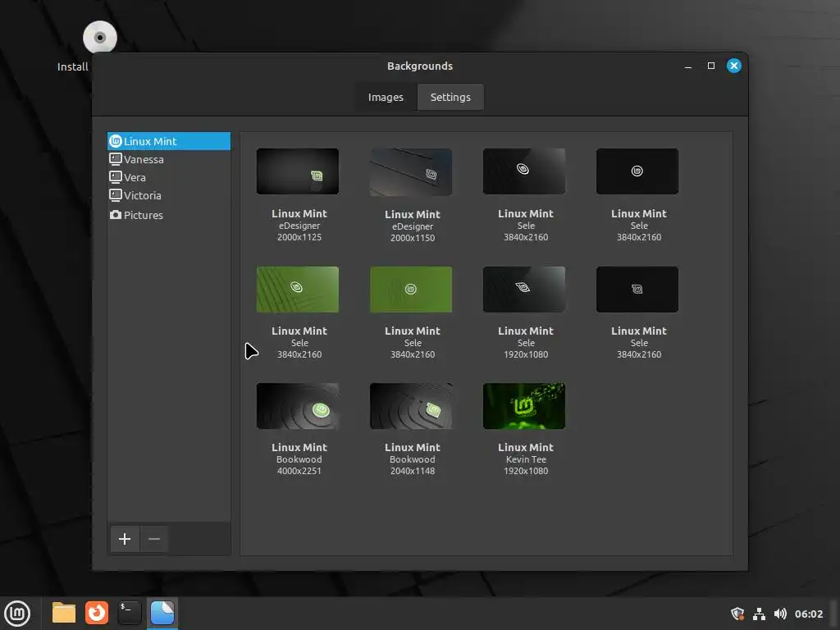Select Sele 1920x1080 dark wallpaper
The height and width of the screenshot is (630, 840).
(524, 290)
